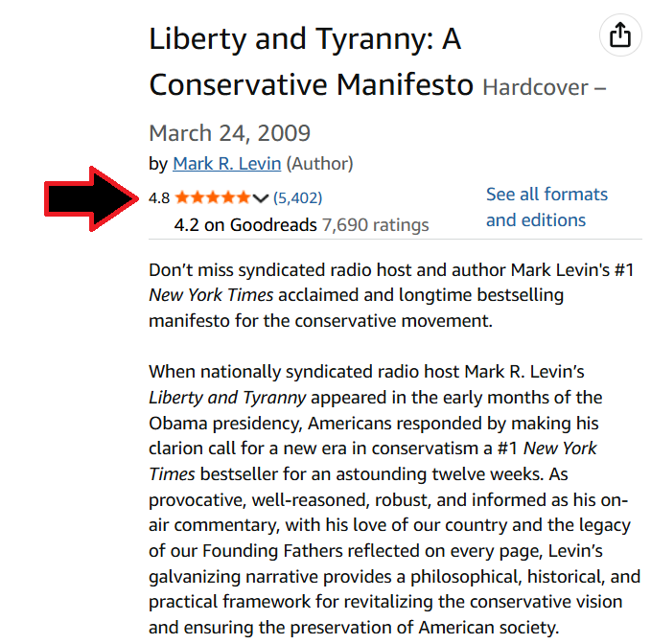Open the 5,402 customer ratings link
Image resolution: width=651 pixels, height=644 pixels.
point(297,198)
